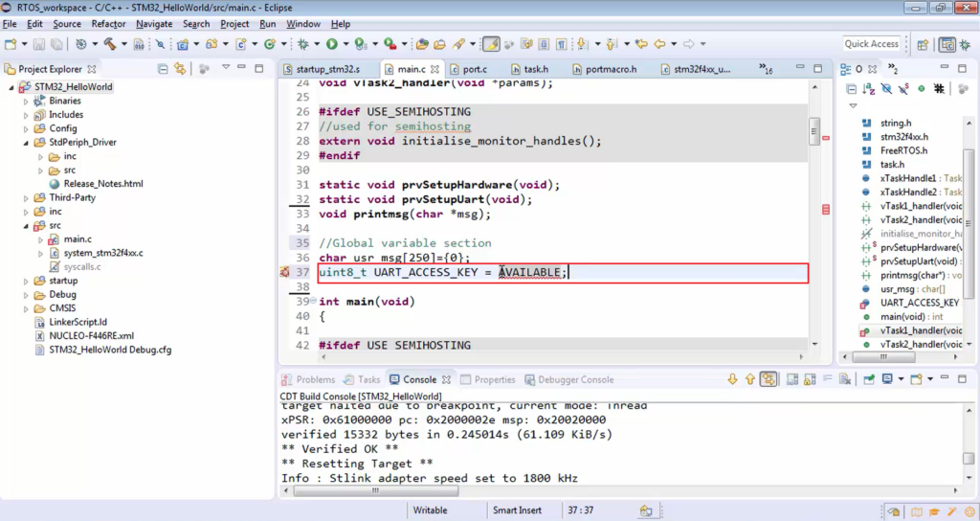Click Collapse All in Project Explorer
Screen dimensions: 980x521
[164, 69]
